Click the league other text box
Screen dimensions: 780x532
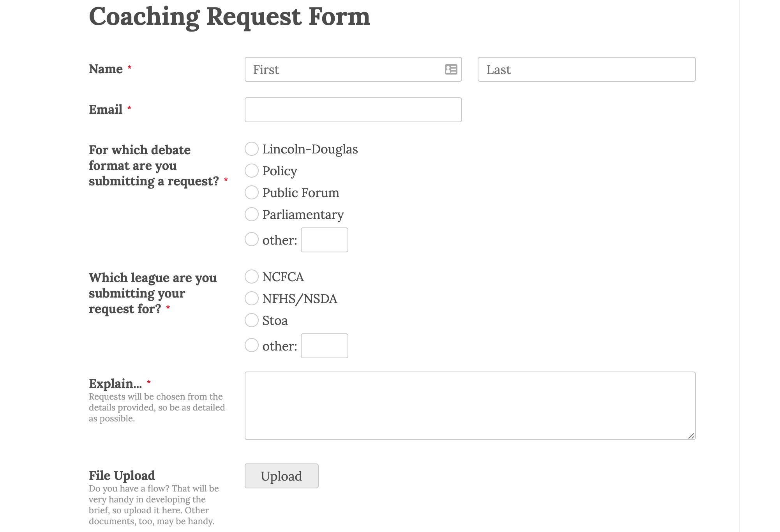click(x=325, y=346)
